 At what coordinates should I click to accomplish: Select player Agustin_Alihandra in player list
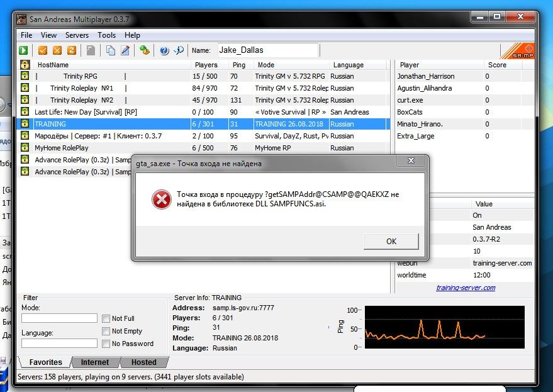tap(465, 88)
